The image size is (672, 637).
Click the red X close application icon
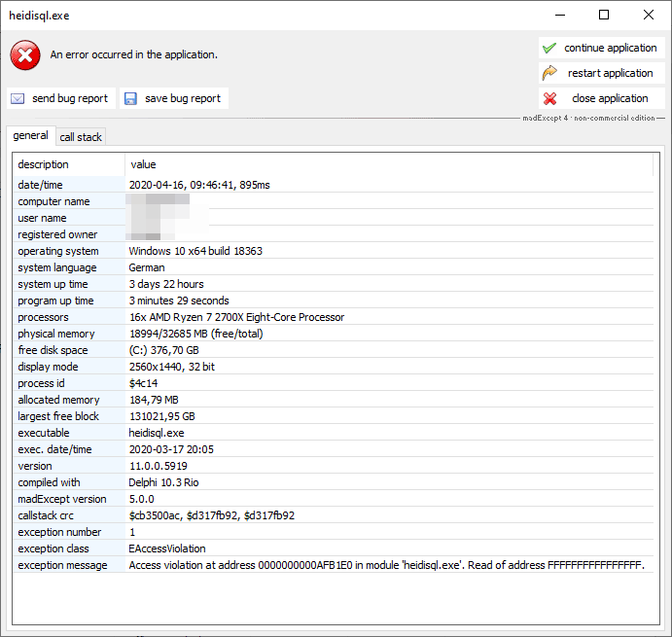click(549, 98)
